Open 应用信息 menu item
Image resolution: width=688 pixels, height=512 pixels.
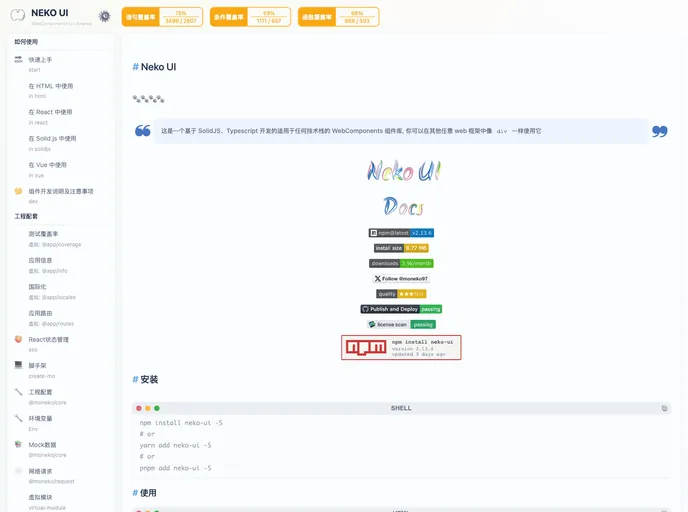click(x=61, y=265)
